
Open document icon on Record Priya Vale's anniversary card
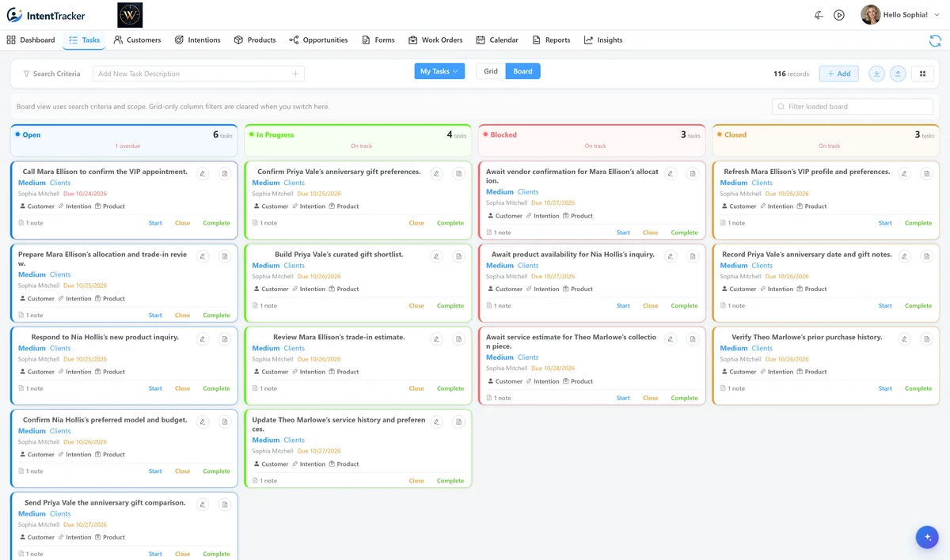click(x=926, y=256)
